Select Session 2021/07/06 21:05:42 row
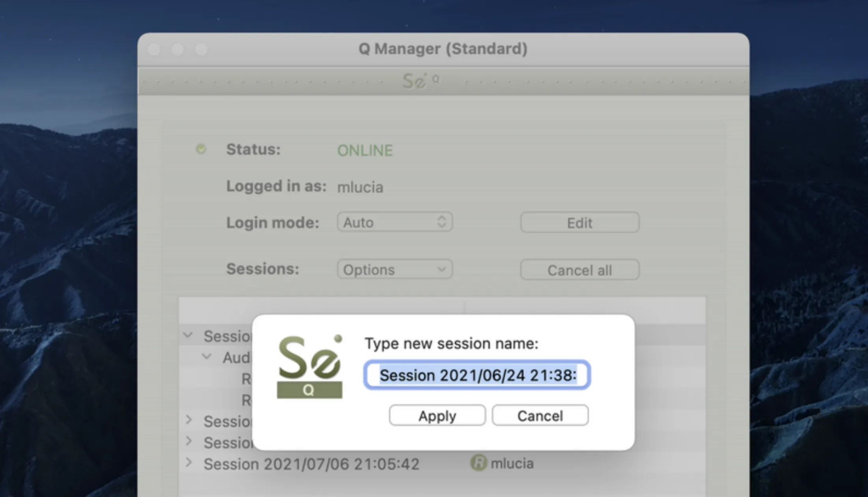868x497 pixels. (x=442, y=464)
